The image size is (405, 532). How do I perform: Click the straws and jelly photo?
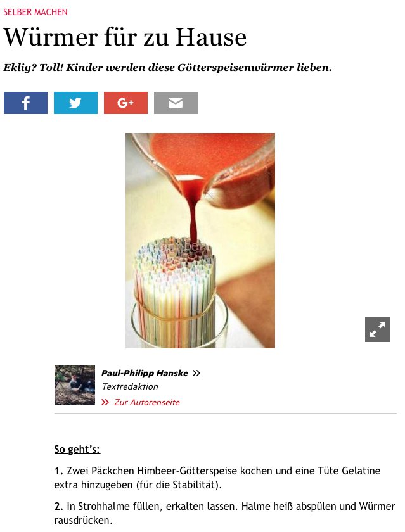click(200, 241)
